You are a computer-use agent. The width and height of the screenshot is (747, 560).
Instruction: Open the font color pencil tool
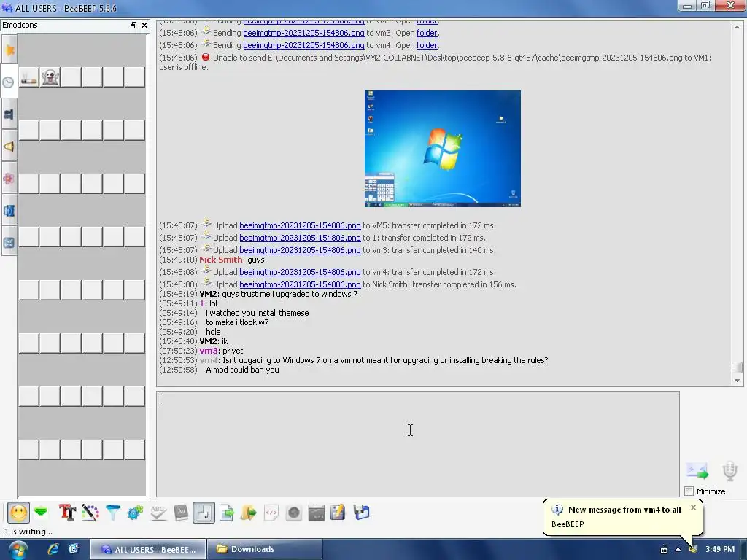point(90,513)
